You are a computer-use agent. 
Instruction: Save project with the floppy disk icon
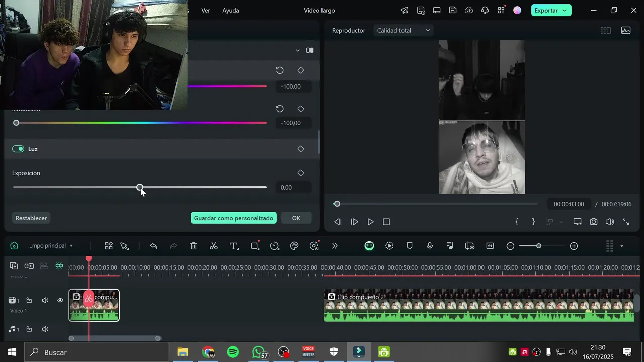(x=453, y=10)
